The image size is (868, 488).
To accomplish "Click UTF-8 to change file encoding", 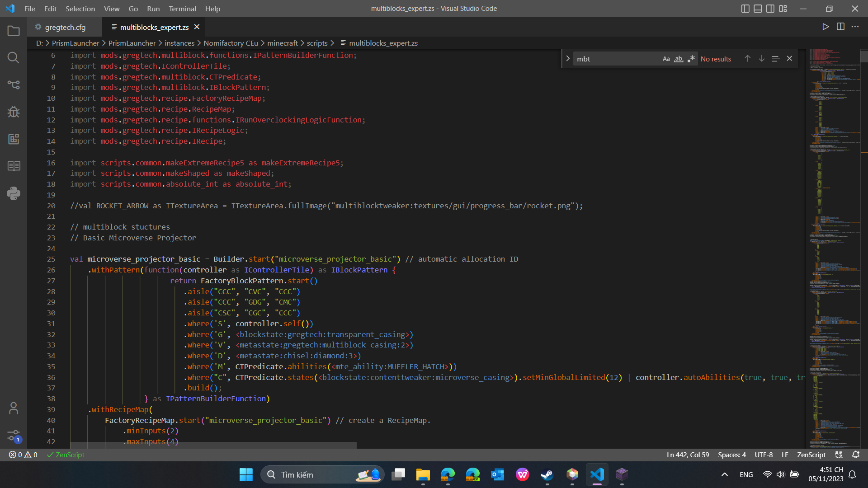I will coord(764,455).
